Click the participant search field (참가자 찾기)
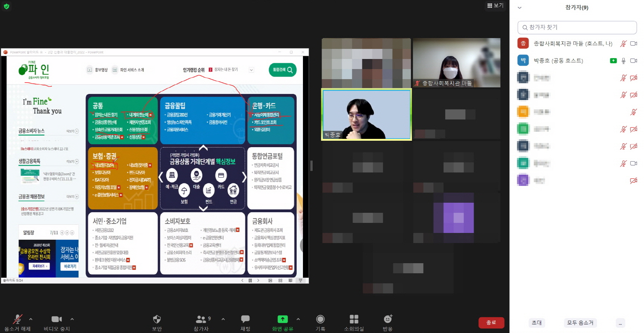The height and width of the screenshot is (333, 644). click(577, 27)
